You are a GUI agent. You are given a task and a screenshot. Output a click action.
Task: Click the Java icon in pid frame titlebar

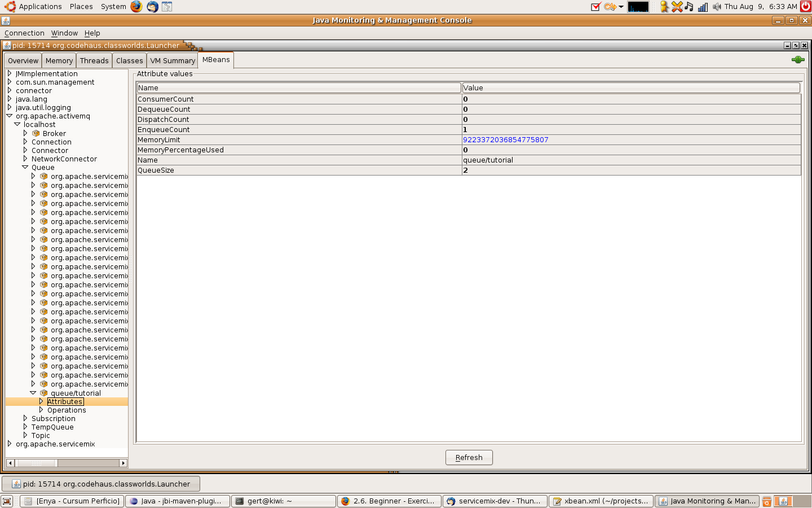[7, 45]
